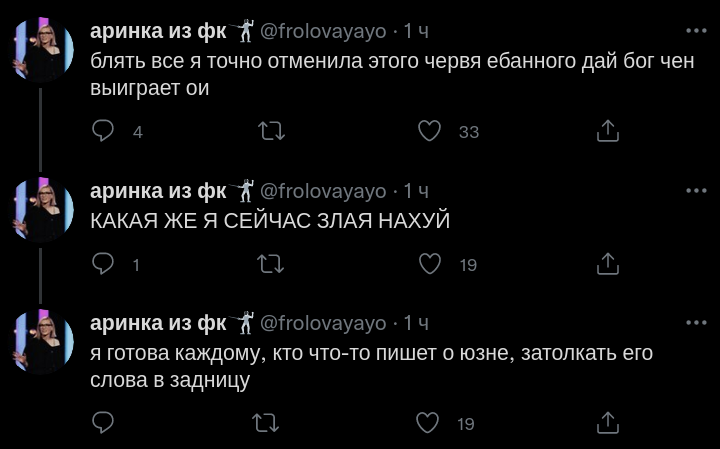Reply to the first tweet
Image resolution: width=720 pixels, height=449 pixels.
(103, 131)
